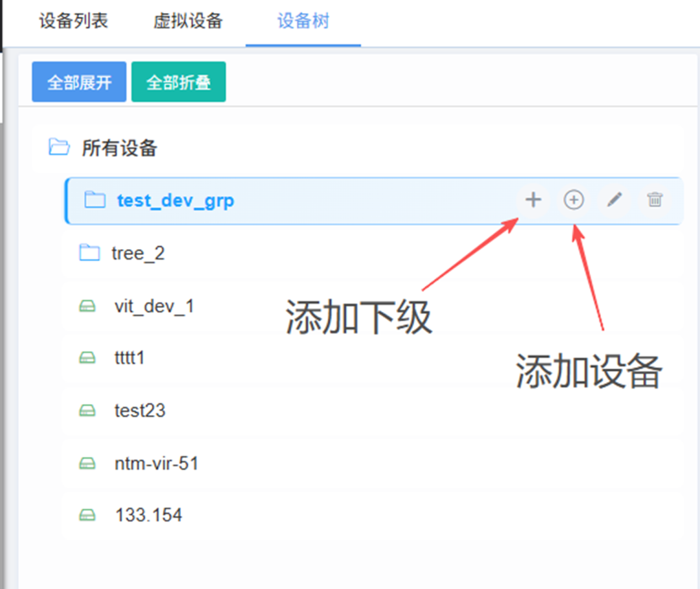Select the tree_2 group node
This screenshot has width=700, height=589.
click(373, 254)
